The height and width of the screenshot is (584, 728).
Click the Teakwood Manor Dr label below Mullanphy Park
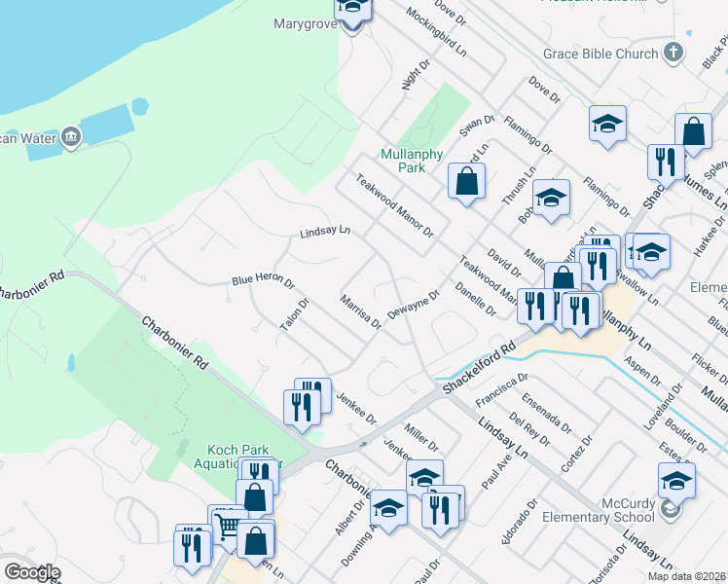pyautogui.click(x=394, y=205)
